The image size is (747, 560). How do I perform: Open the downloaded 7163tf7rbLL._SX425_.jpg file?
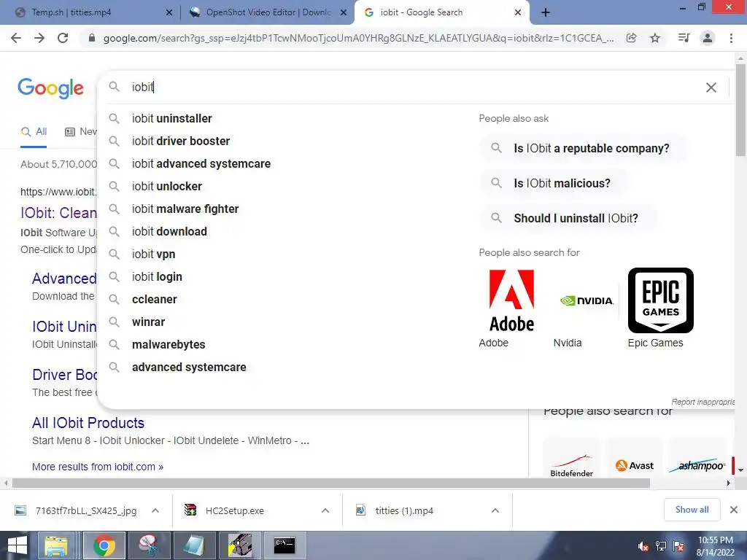click(x=86, y=511)
